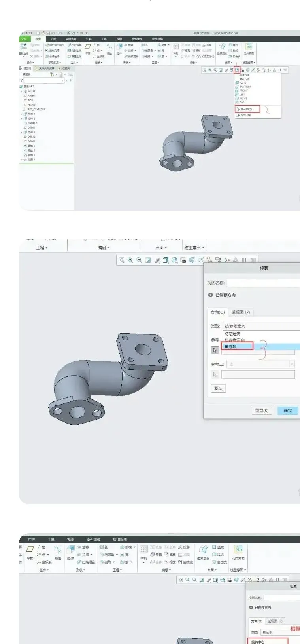Select 动态定向 option in middle dialog list
This screenshot has height=644, width=300.
coord(232,334)
